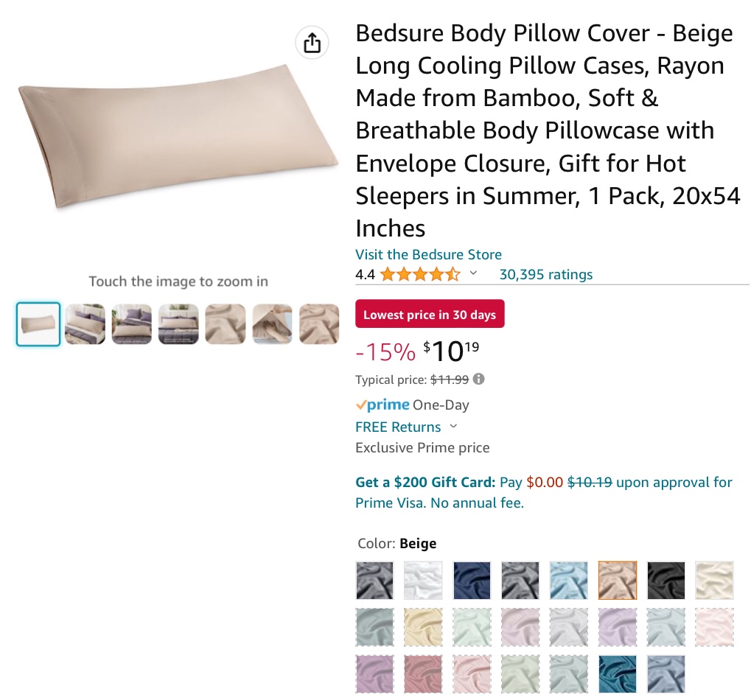Choose the pale yellow color swatch
This screenshot has height=700, width=751.
[423, 627]
